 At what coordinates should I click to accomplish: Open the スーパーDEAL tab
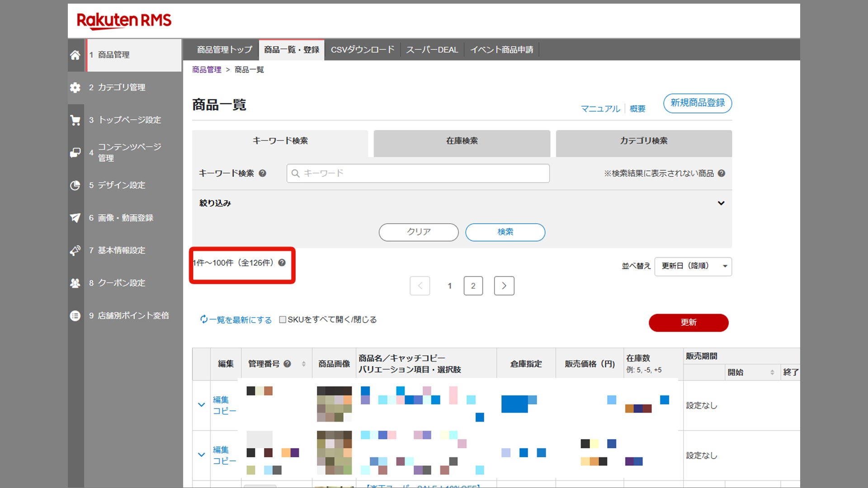click(x=432, y=50)
